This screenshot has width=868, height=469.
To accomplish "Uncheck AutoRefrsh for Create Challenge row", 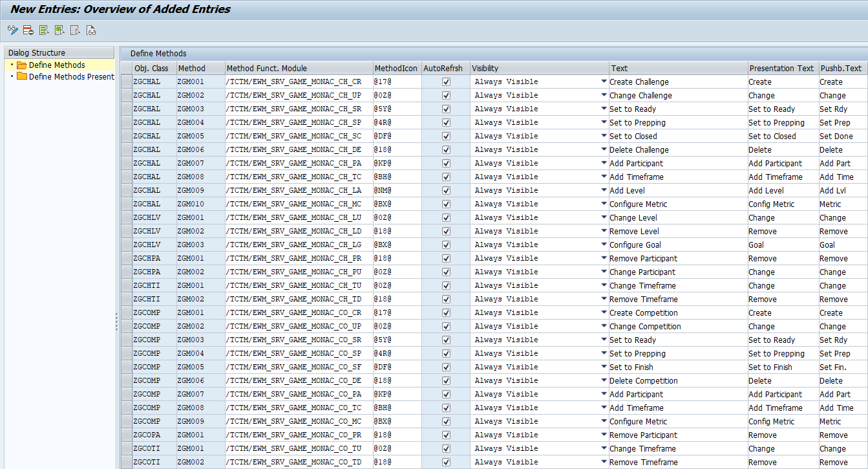I will tap(446, 82).
